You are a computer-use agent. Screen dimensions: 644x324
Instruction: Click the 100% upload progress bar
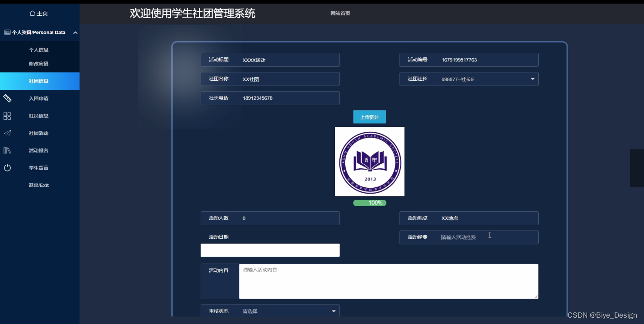[x=370, y=203]
